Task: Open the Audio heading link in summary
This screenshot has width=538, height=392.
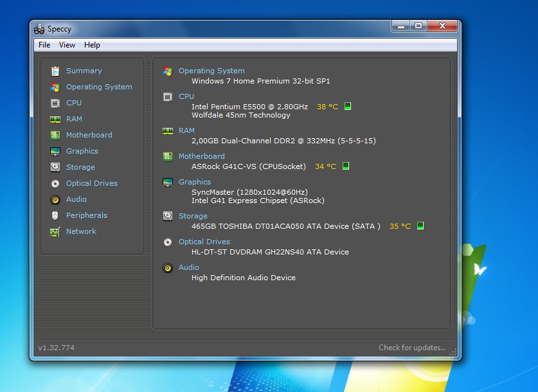Action: coord(189,267)
